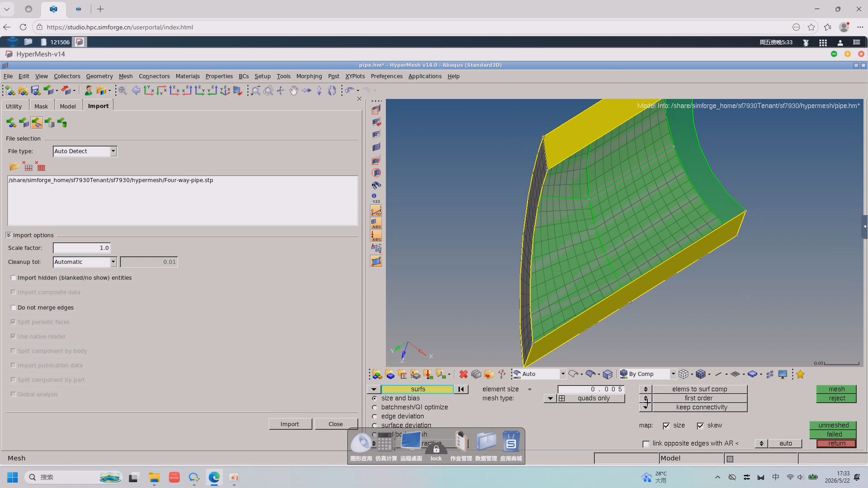The image size is (868, 488).
Task: Enable Import hidden (blanked/no show) entities
Action: (x=13, y=278)
